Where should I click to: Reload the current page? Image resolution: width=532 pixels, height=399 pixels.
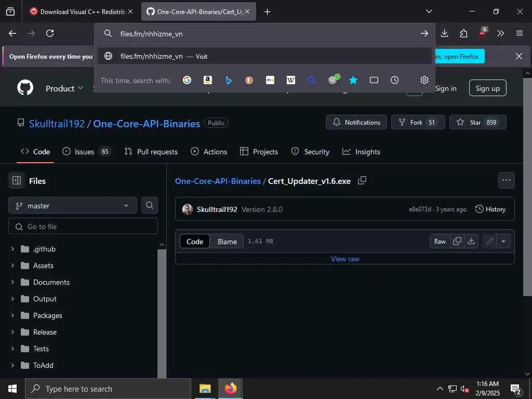pos(50,33)
